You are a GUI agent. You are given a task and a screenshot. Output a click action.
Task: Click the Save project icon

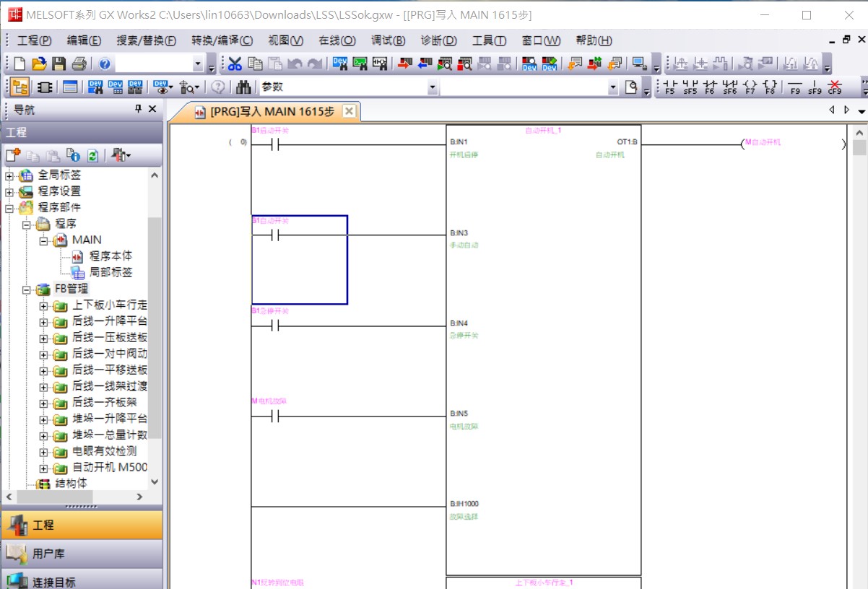click(x=59, y=64)
